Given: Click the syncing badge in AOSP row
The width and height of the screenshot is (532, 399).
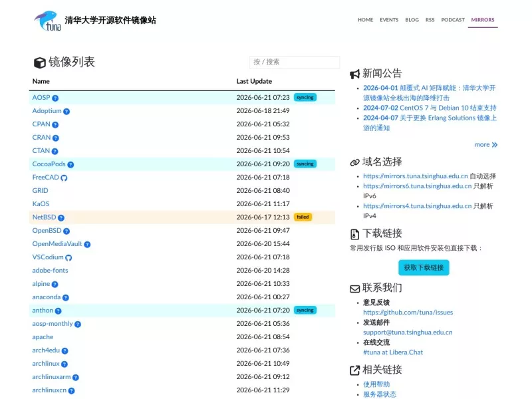Looking at the screenshot, I should [305, 97].
